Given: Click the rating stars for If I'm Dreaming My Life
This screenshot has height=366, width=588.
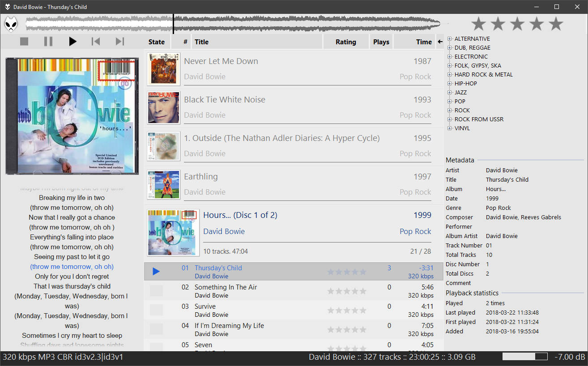Looking at the screenshot, I should [347, 330].
